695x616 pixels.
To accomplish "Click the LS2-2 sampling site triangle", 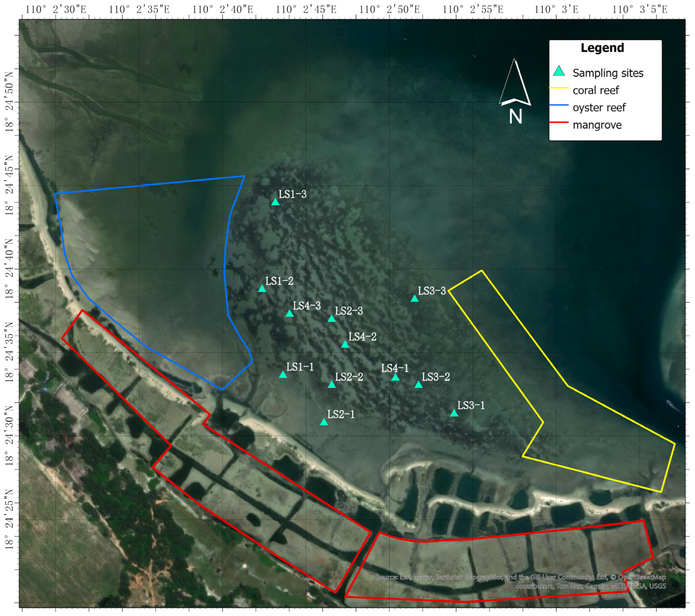I will pos(332,385).
